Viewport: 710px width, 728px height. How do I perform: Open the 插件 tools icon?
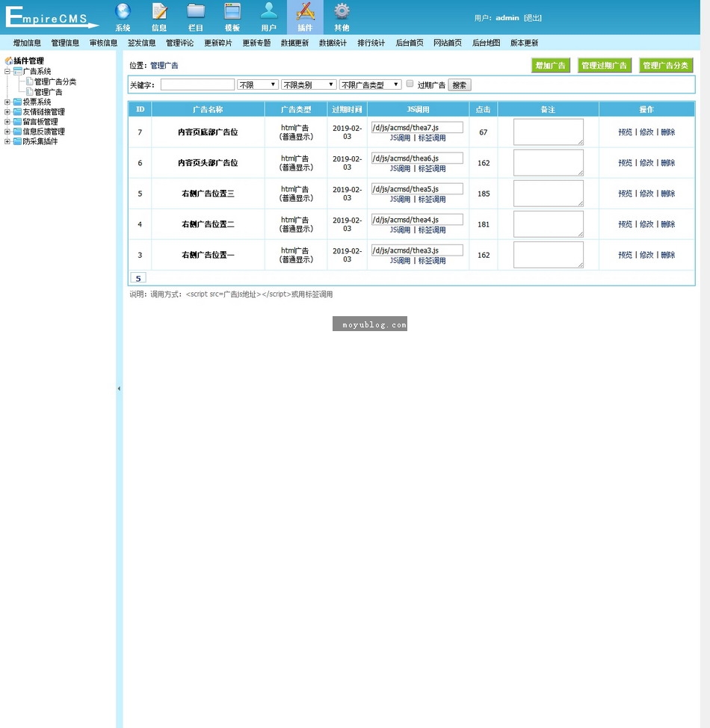click(x=305, y=11)
